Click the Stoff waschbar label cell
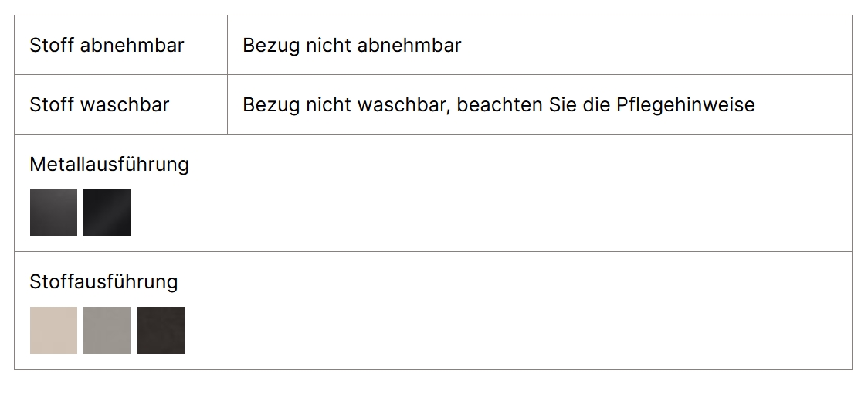868x395 pixels. pyautogui.click(x=120, y=104)
